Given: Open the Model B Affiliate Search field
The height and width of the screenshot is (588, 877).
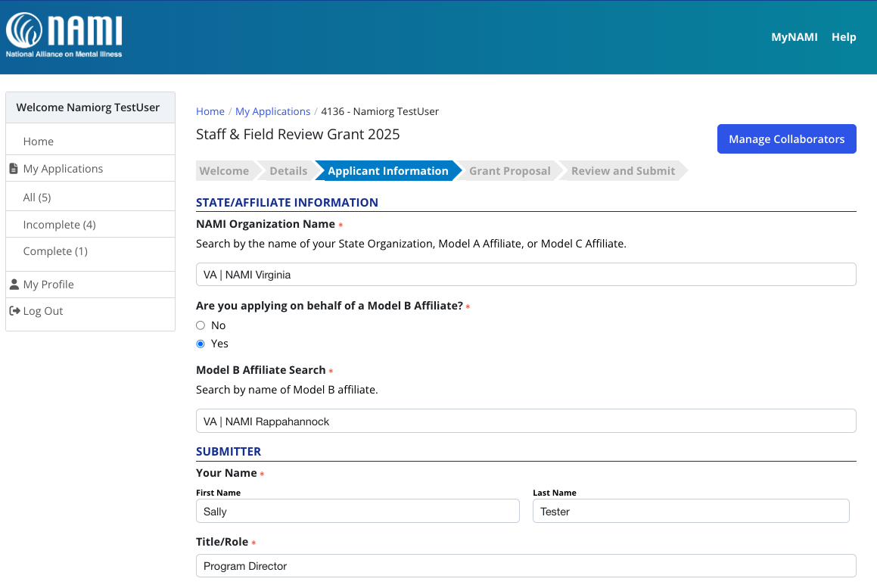Looking at the screenshot, I should coord(526,421).
